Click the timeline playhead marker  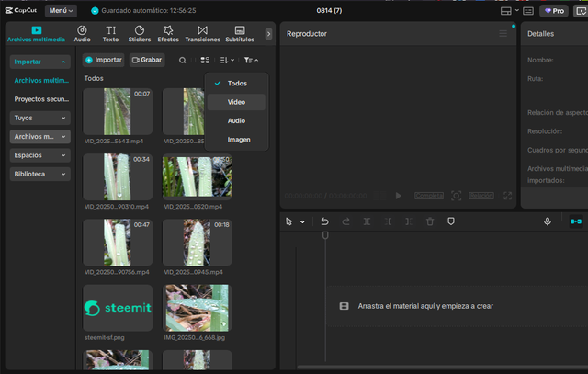point(325,235)
